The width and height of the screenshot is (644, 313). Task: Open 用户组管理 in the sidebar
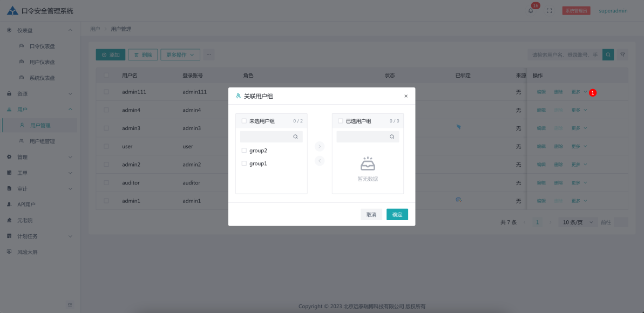tap(42, 141)
